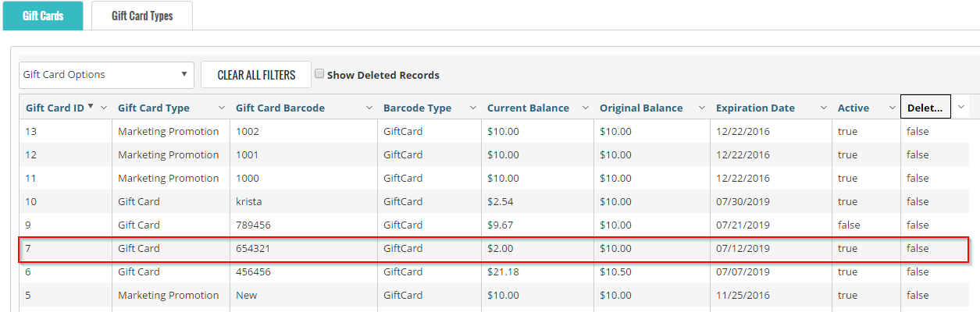Click the Deleted column header
This screenshot has height=312, width=980.
925,108
